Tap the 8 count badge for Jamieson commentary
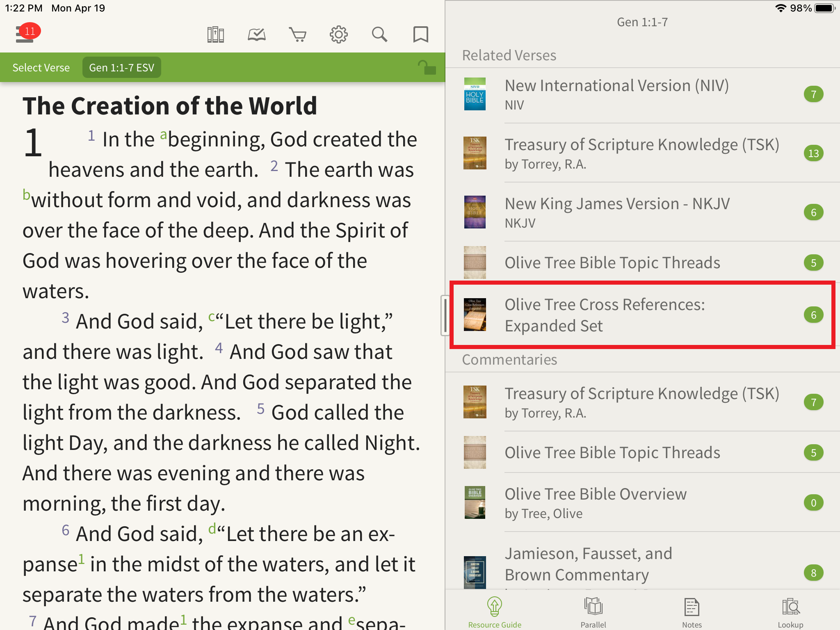This screenshot has height=630, width=840. click(x=813, y=573)
